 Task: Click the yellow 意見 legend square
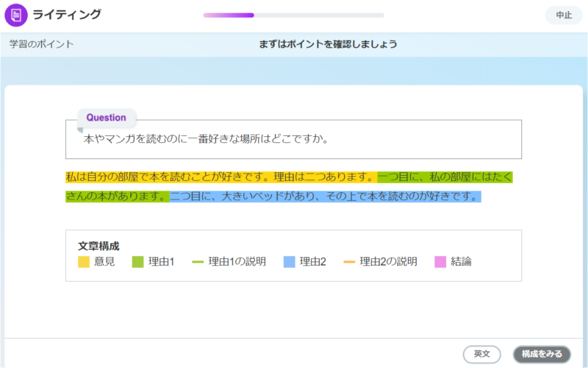(84, 262)
